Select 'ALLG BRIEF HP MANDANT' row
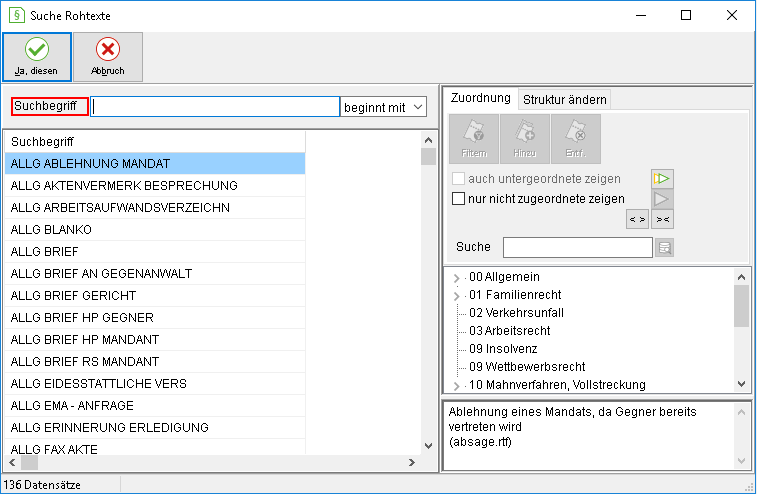Image resolution: width=758 pixels, height=494 pixels. [155, 339]
